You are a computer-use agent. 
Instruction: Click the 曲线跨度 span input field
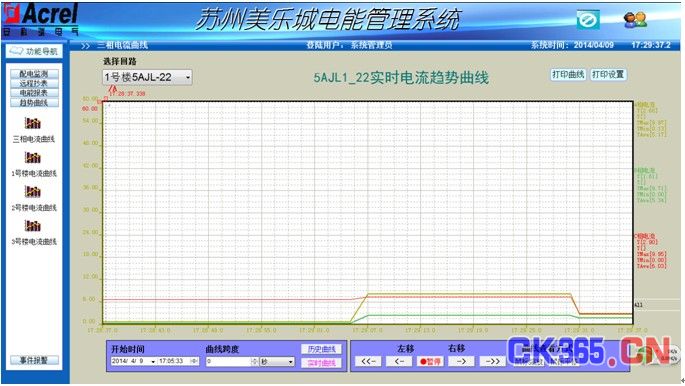(228, 362)
